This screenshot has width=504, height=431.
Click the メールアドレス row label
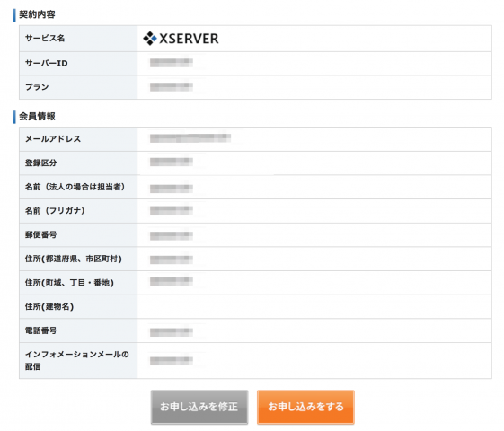tap(53, 139)
